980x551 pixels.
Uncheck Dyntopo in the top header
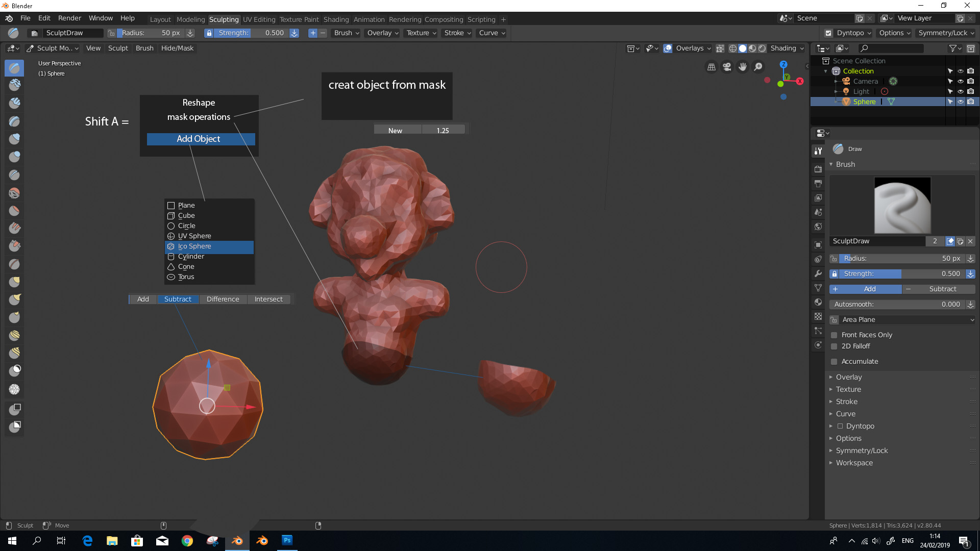[828, 33]
